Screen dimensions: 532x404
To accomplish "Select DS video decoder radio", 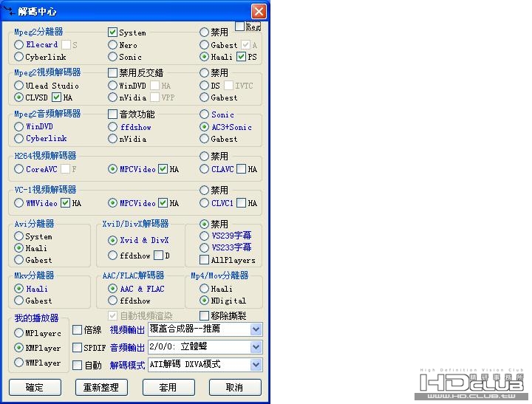I will pos(204,85).
